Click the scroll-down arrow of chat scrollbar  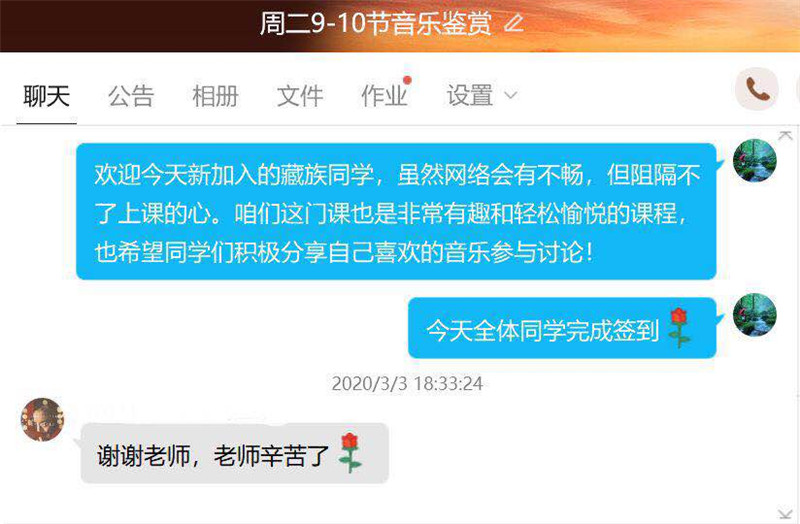(785, 513)
